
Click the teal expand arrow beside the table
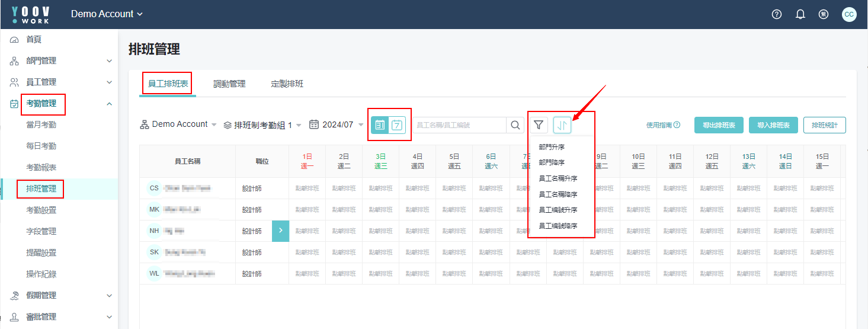pos(280,231)
